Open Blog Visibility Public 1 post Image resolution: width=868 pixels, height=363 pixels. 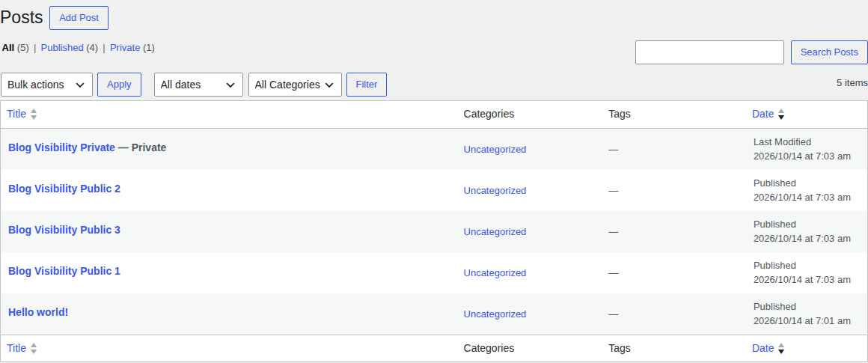[x=64, y=271]
